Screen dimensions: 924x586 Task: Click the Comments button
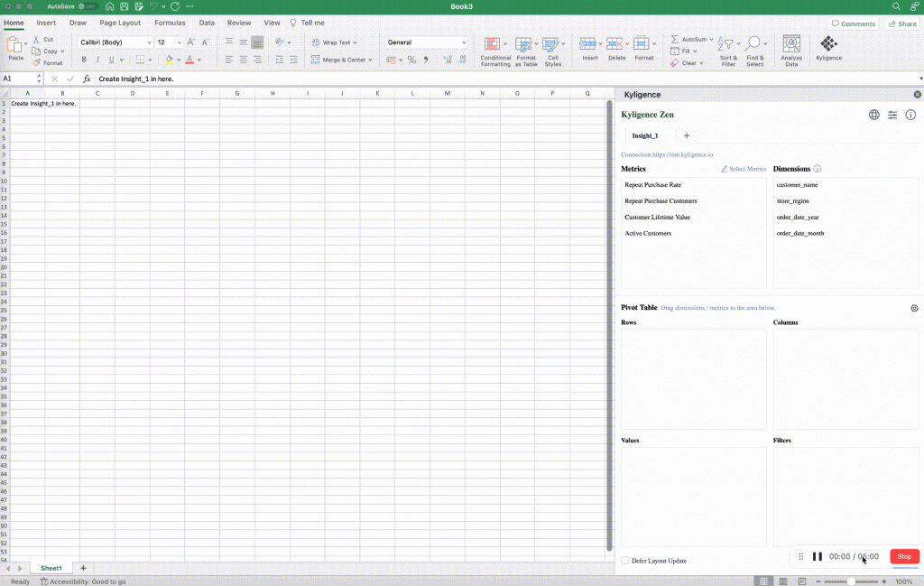pyautogui.click(x=854, y=23)
